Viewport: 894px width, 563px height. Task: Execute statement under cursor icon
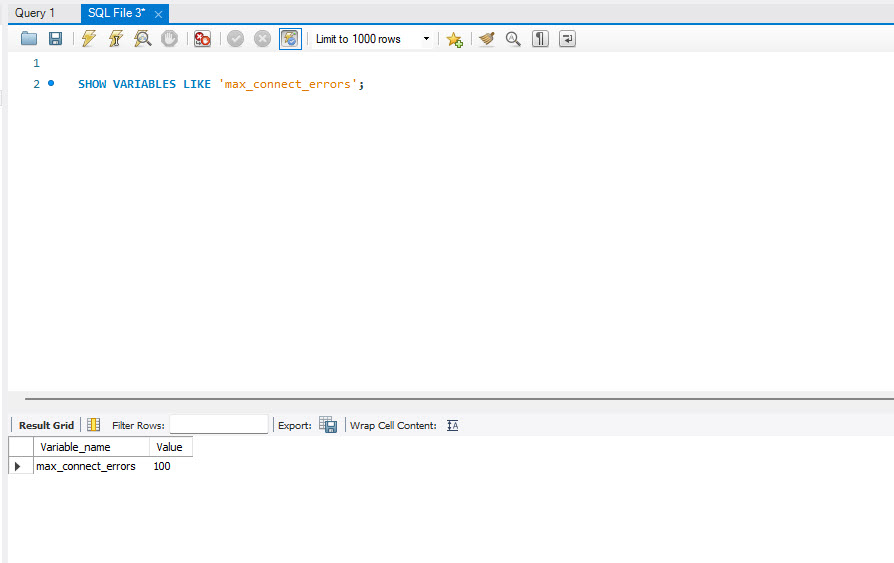(x=116, y=39)
